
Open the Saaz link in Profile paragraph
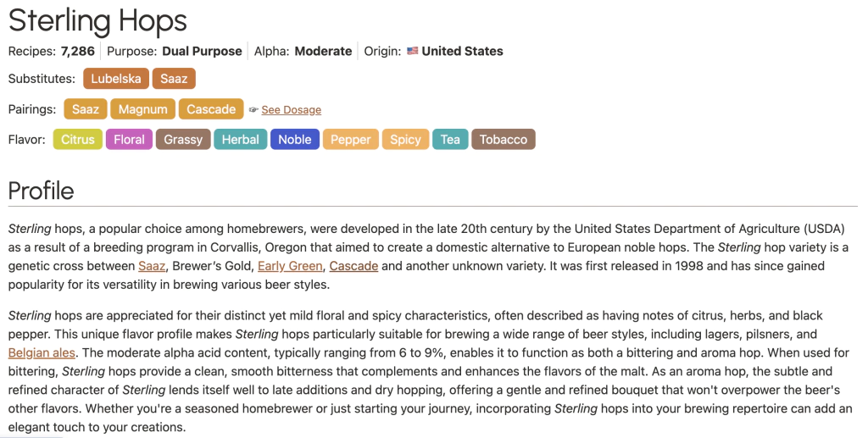tap(152, 266)
